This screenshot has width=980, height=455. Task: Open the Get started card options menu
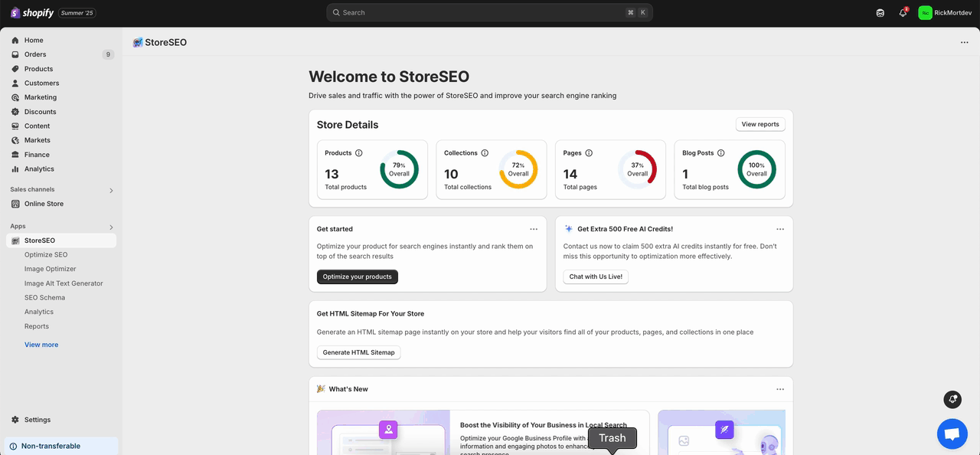coord(534,229)
